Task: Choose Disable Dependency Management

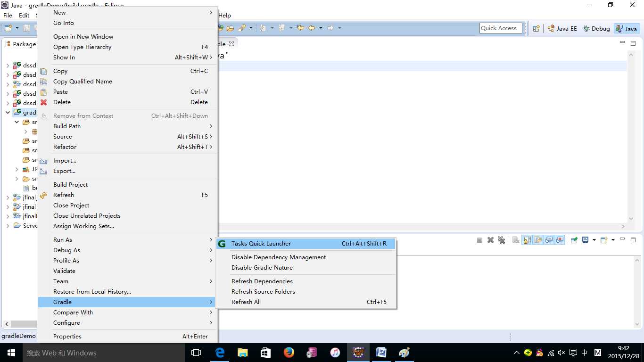Action: 306,257
